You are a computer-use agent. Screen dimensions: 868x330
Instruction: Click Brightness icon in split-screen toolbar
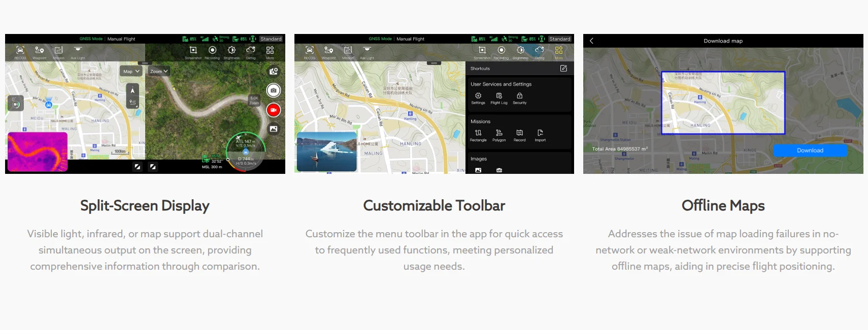(231, 51)
